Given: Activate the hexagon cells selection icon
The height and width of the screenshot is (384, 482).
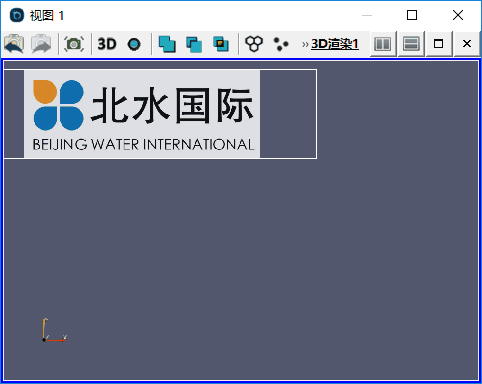Looking at the screenshot, I should [254, 44].
